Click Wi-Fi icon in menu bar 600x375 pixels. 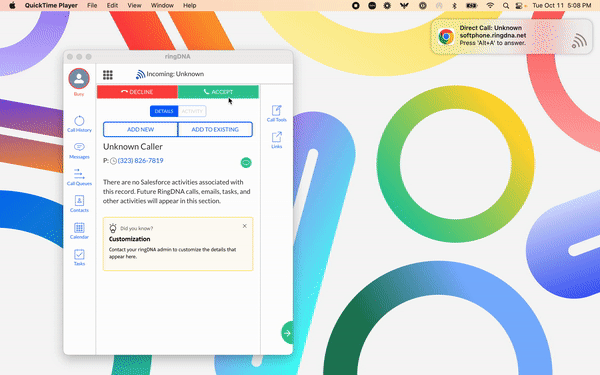click(490, 5)
